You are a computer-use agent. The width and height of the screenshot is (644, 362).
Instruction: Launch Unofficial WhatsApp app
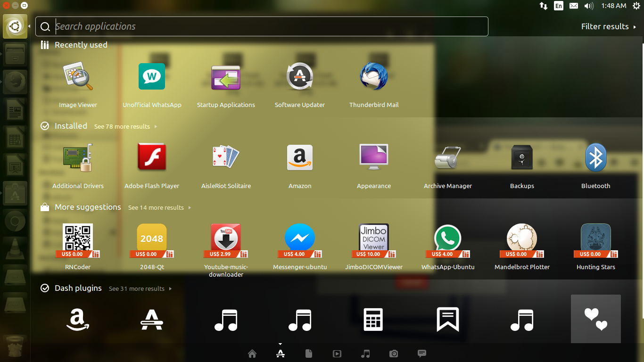point(152,85)
